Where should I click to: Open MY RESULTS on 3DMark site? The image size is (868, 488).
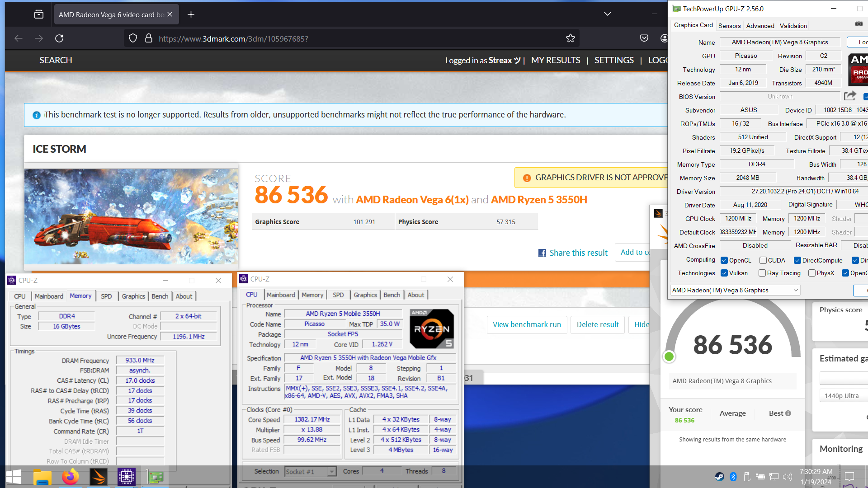point(556,61)
